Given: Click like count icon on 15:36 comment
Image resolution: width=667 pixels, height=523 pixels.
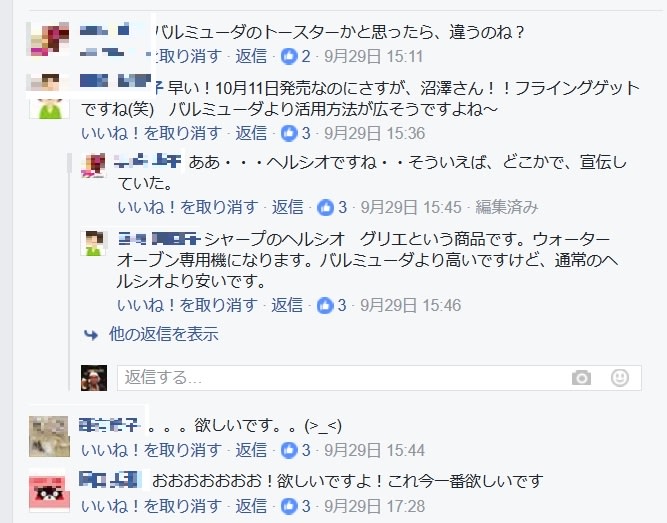Looking at the screenshot, I should click(289, 133).
